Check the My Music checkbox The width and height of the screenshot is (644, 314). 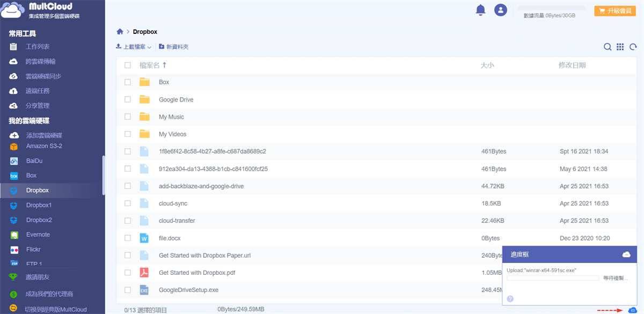[128, 116]
